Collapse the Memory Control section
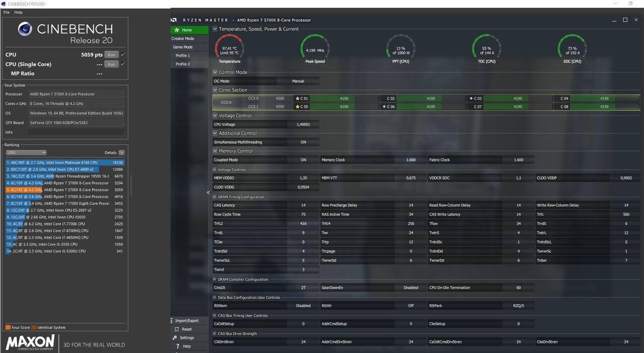 (215, 151)
